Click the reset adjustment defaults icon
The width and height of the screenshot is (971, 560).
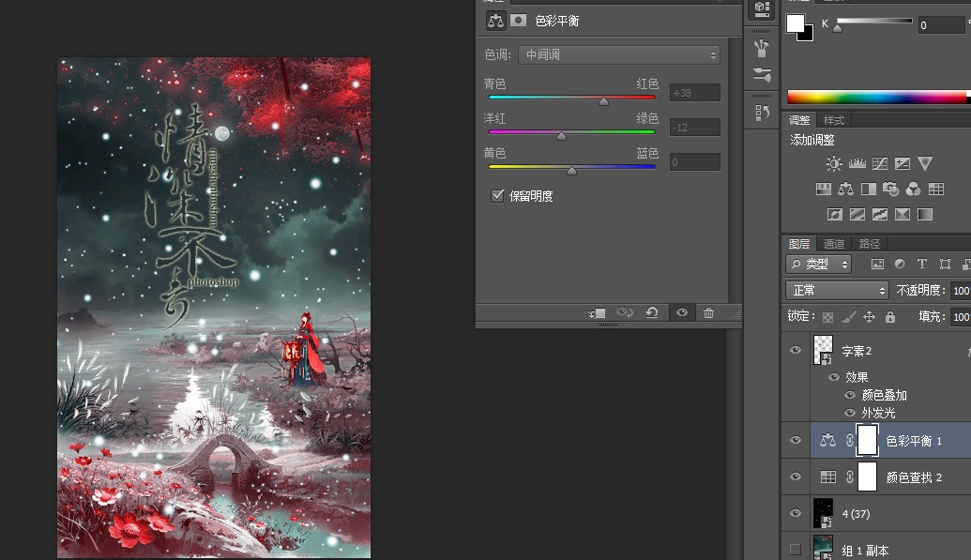click(652, 313)
